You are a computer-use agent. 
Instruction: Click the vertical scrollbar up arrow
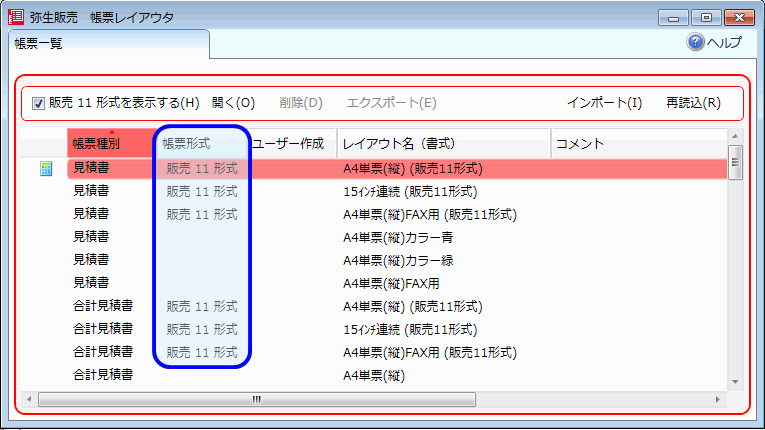point(735,136)
